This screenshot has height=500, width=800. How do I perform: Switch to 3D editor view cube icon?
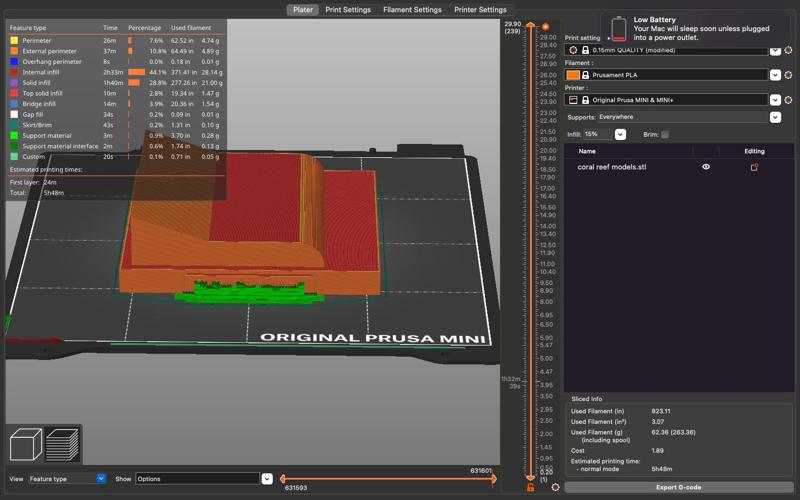26,444
